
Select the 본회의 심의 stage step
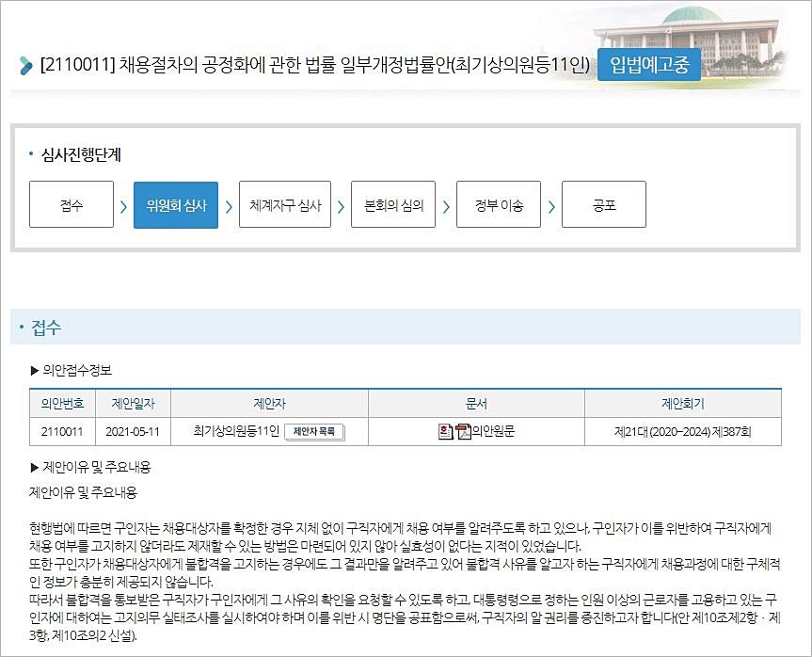click(393, 204)
